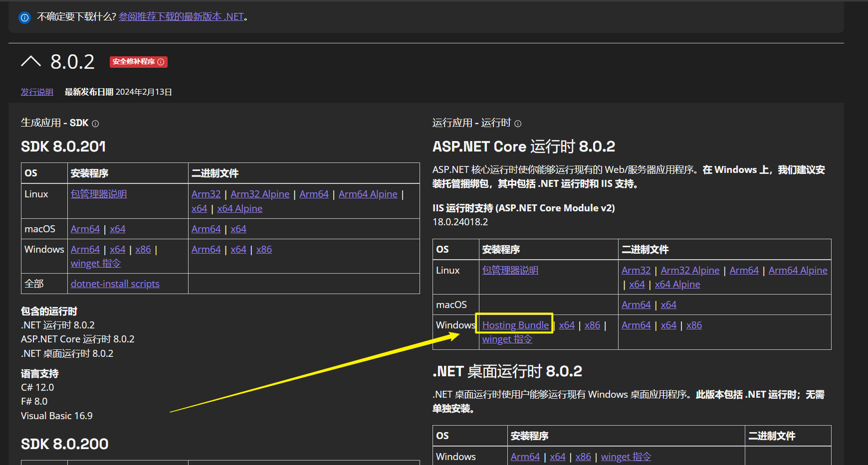Download ASP.NET Core macOS x64 binary
The image size is (868, 465).
(668, 305)
